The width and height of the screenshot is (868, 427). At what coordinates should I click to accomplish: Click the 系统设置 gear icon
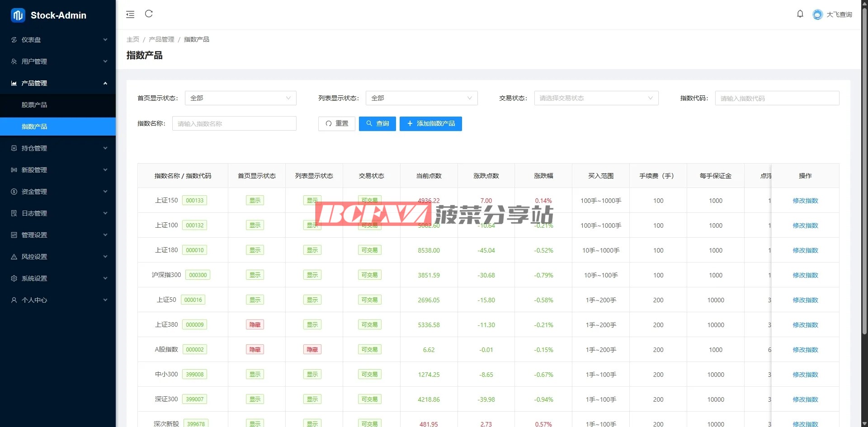14,278
